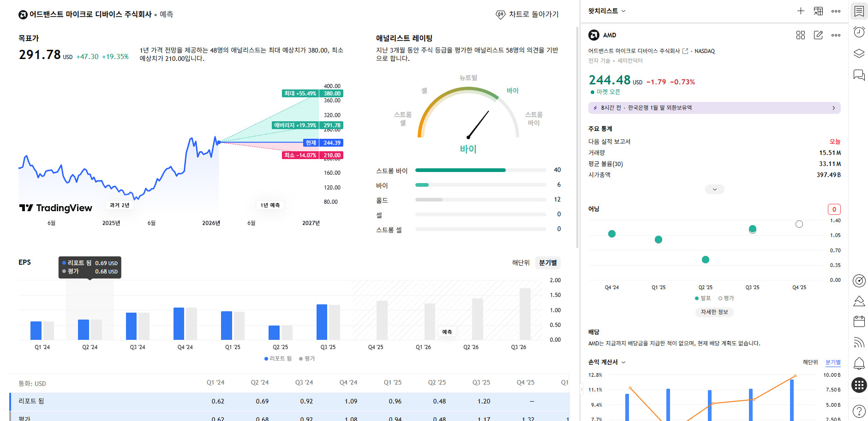Open the AMD symbol more options menu
This screenshot has width=868, height=421.
tap(836, 35)
